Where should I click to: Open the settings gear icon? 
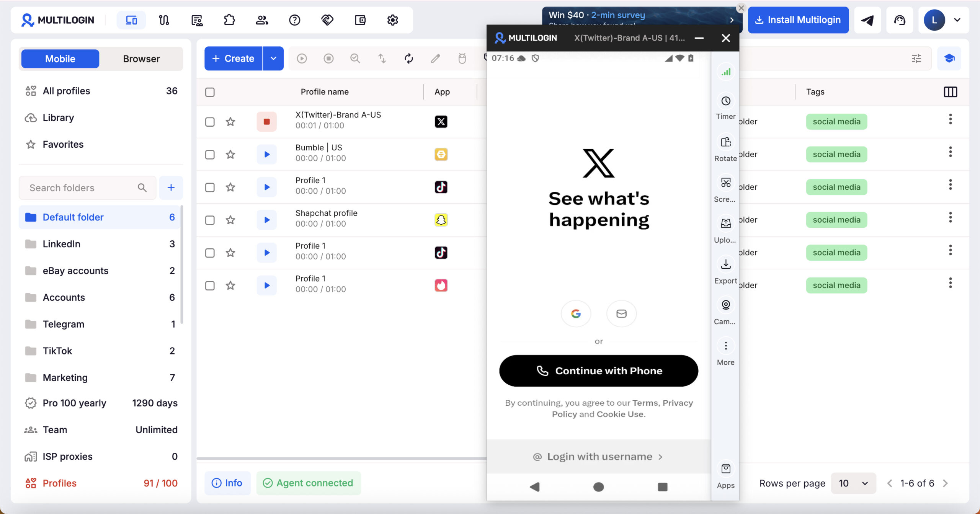click(x=393, y=20)
